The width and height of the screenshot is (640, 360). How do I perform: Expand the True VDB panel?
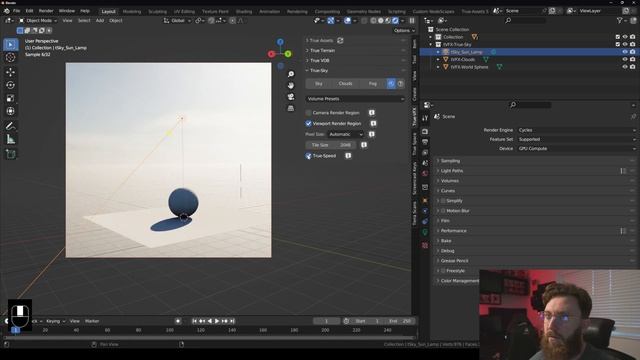click(355, 60)
